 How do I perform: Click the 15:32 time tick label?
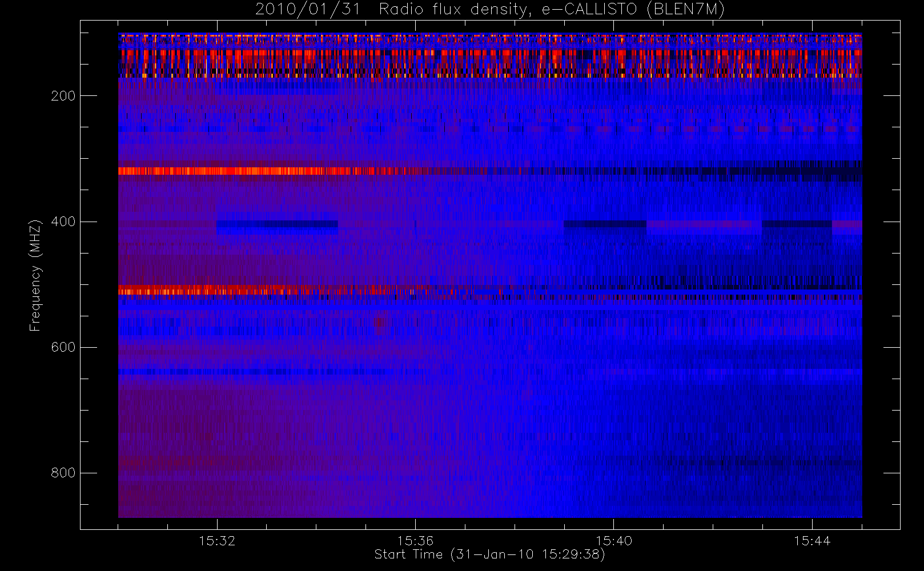(217, 541)
